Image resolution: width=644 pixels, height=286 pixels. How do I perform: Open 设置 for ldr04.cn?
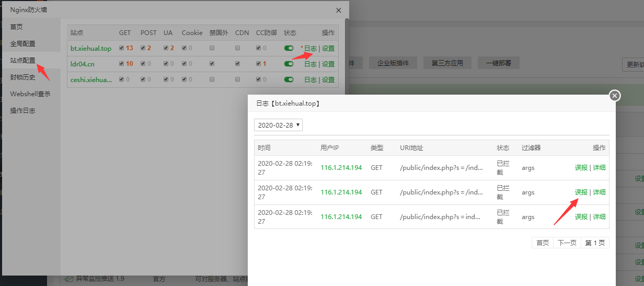(x=328, y=64)
